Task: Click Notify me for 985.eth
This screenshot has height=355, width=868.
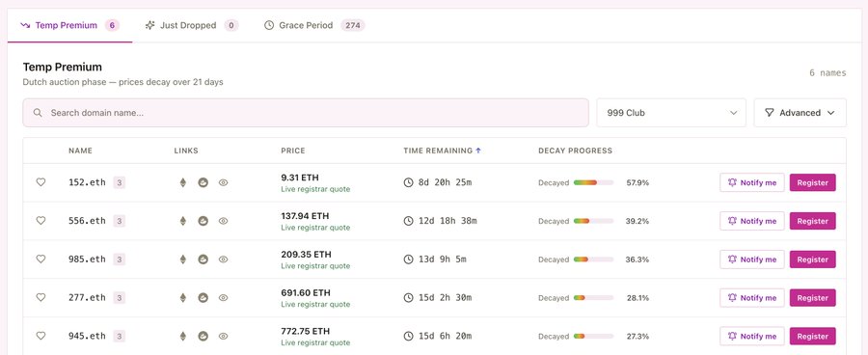Action: [x=752, y=259]
